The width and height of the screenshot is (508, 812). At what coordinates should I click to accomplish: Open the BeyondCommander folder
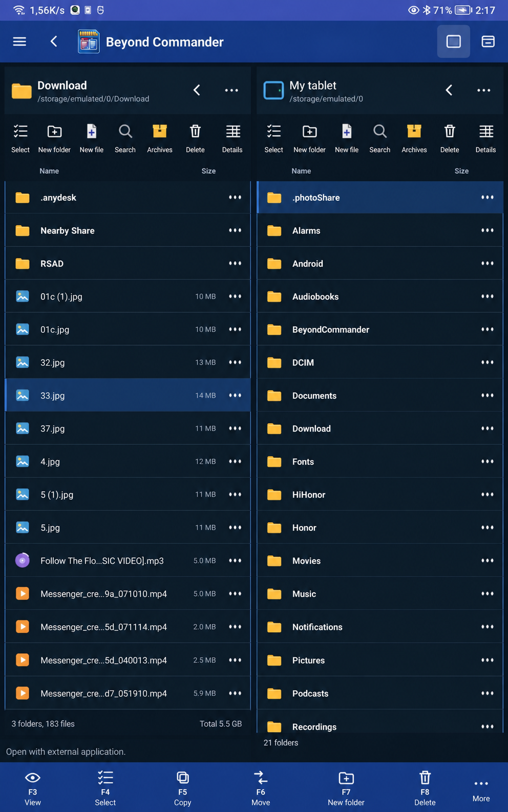pyautogui.click(x=380, y=330)
